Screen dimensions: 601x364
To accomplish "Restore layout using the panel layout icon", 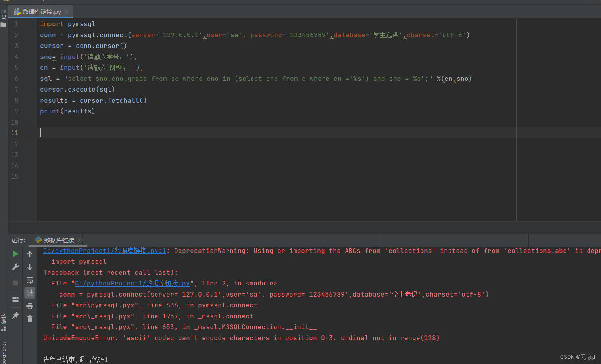I will click(x=15, y=299).
